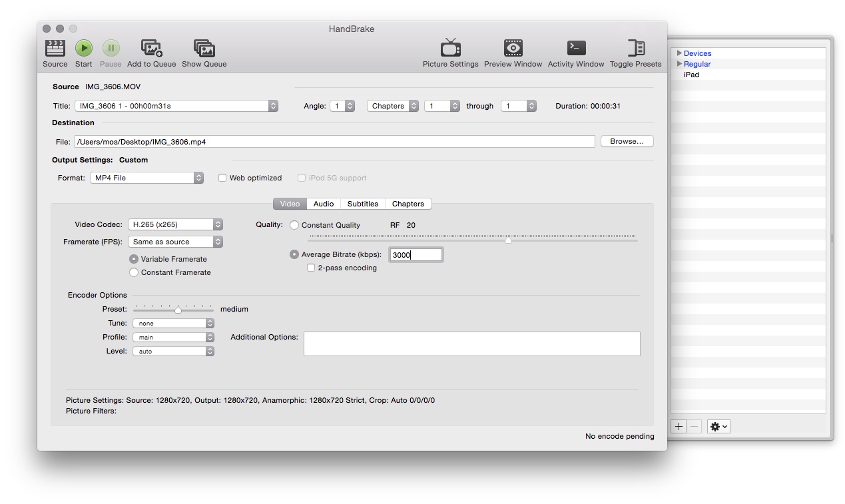Switch to the Video tab
The image size is (845, 504).
coord(290,204)
